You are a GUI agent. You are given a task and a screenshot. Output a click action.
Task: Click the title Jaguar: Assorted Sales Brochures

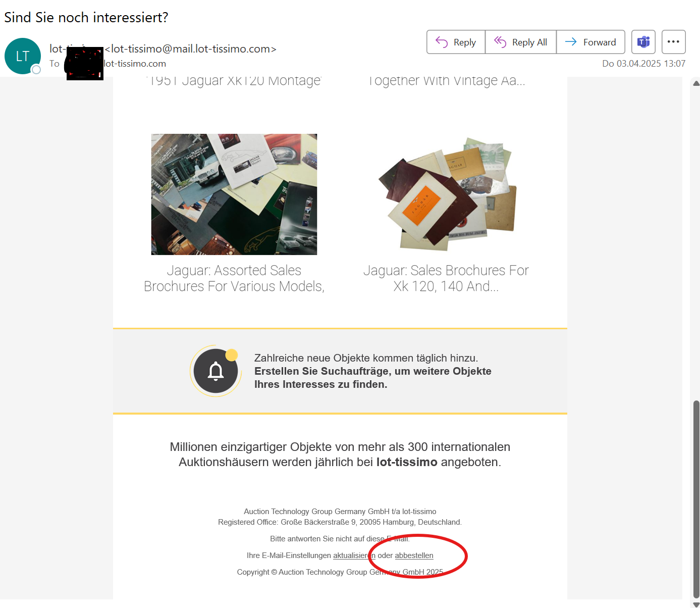pos(234,278)
